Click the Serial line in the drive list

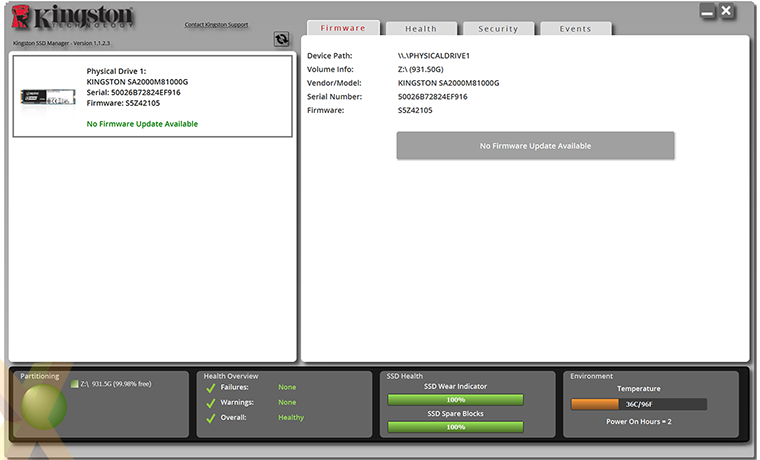pyautogui.click(x=133, y=92)
